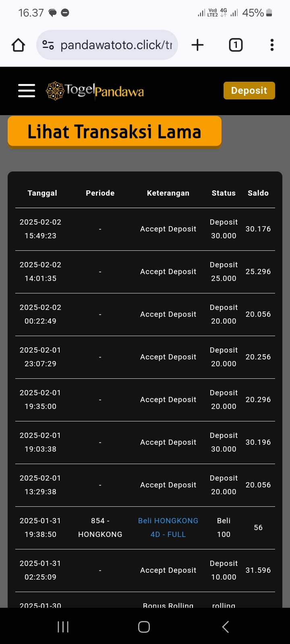
Task: Tap the Togel Pandawa logo
Action: [95, 91]
